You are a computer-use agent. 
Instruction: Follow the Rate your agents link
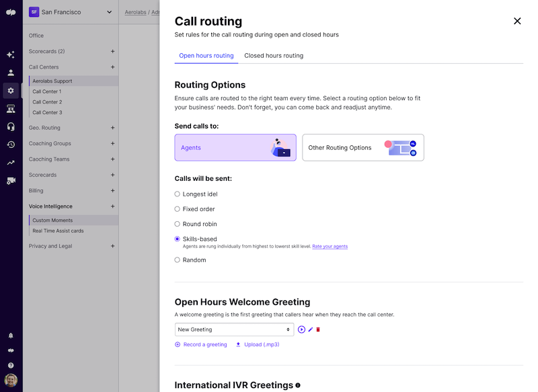330,246
